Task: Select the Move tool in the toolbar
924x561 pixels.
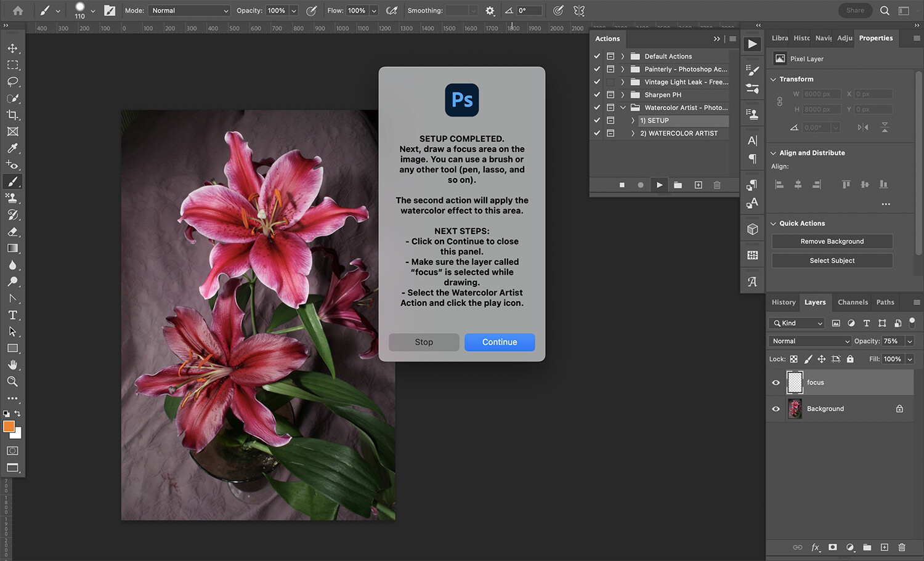Action: tap(12, 48)
